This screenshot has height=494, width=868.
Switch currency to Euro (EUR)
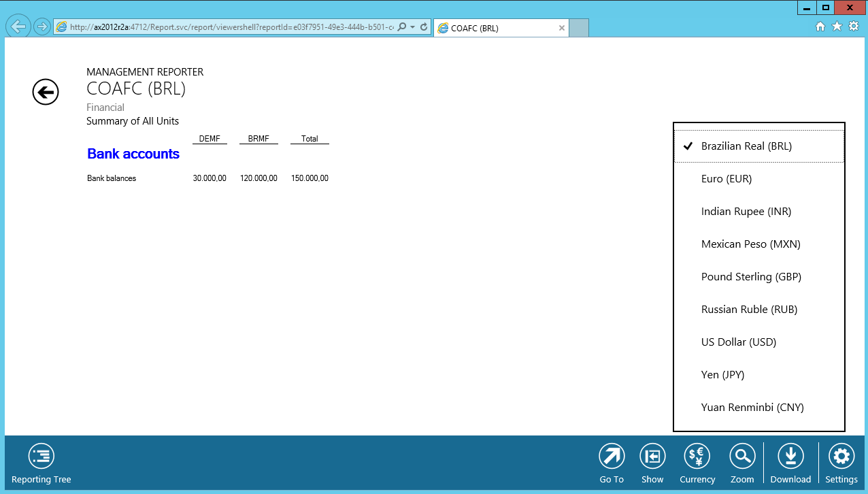click(x=727, y=179)
